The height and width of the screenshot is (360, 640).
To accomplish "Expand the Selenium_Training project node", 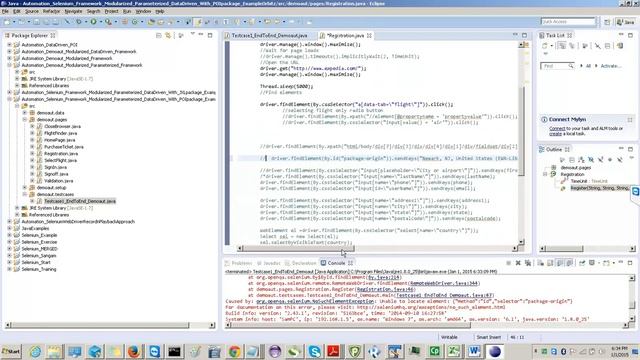I will (x=9, y=269).
